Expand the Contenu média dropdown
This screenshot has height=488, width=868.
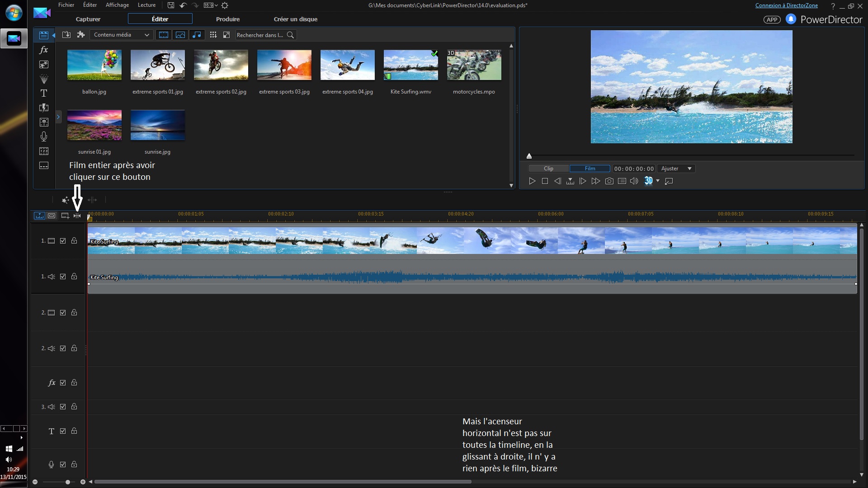(x=122, y=35)
